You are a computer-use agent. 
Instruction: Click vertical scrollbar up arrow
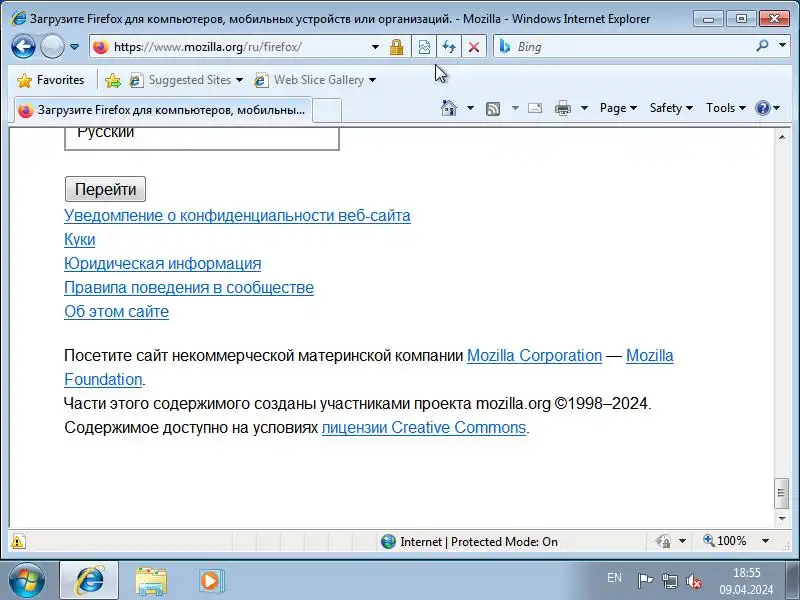pyautogui.click(x=782, y=137)
